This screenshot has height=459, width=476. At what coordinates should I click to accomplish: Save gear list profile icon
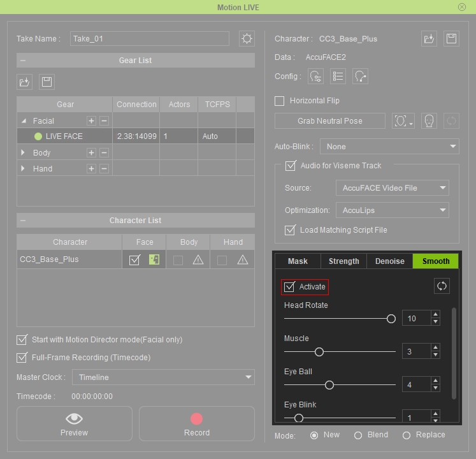point(47,82)
